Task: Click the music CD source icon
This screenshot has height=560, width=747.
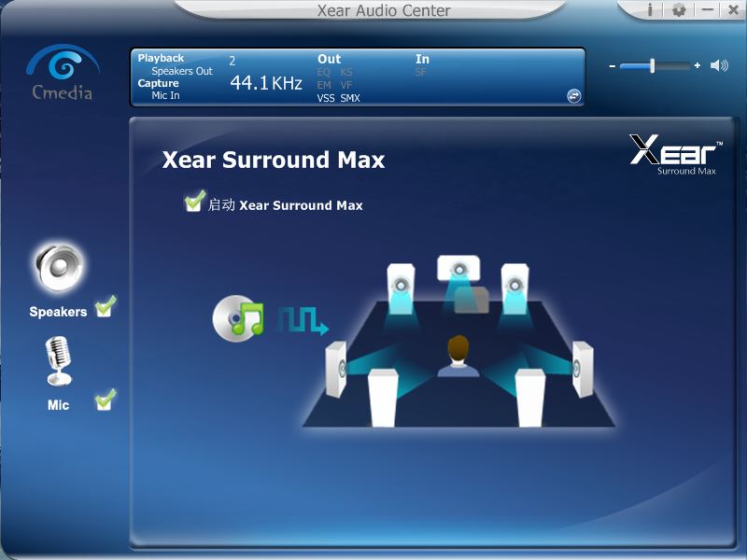Action: pos(238,318)
